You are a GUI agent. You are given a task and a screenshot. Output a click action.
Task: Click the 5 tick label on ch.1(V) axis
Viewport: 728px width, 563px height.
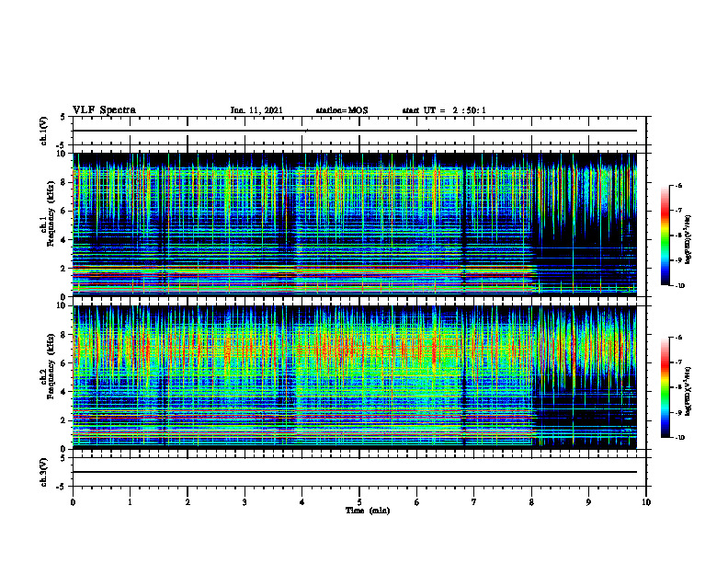coord(63,118)
